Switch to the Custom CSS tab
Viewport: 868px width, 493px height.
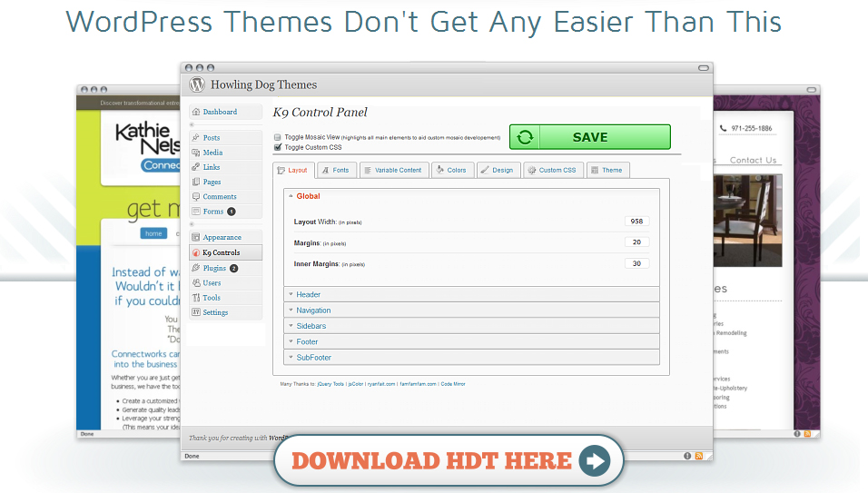click(x=552, y=171)
